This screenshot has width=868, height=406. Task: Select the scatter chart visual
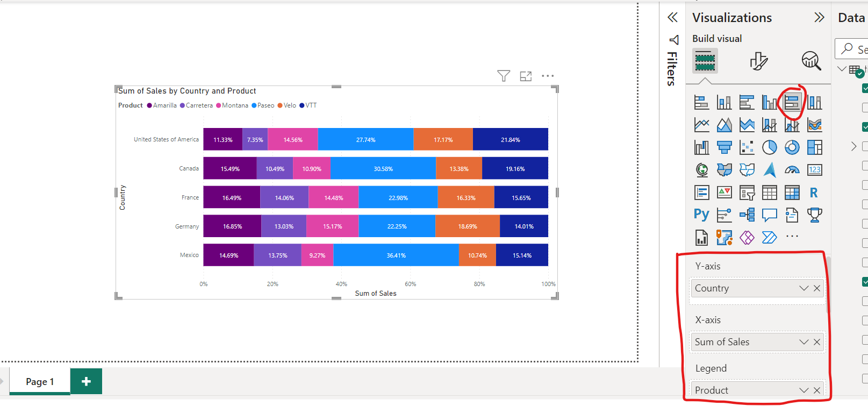(747, 147)
